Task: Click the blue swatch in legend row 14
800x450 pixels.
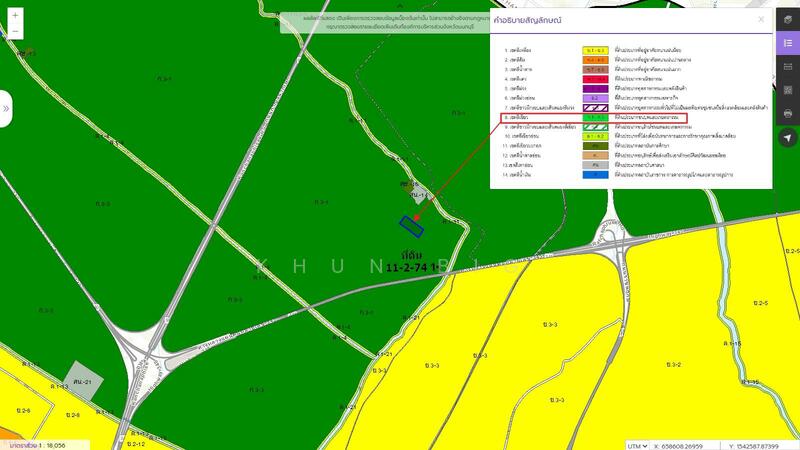Action: 596,175
